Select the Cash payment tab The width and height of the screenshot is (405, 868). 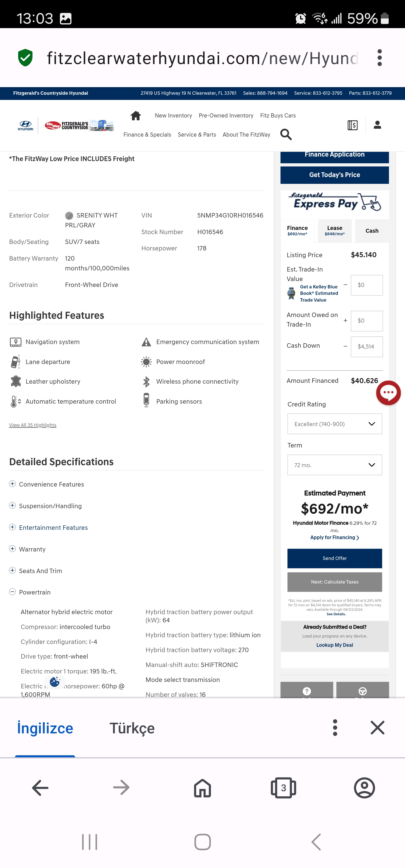[x=372, y=231]
